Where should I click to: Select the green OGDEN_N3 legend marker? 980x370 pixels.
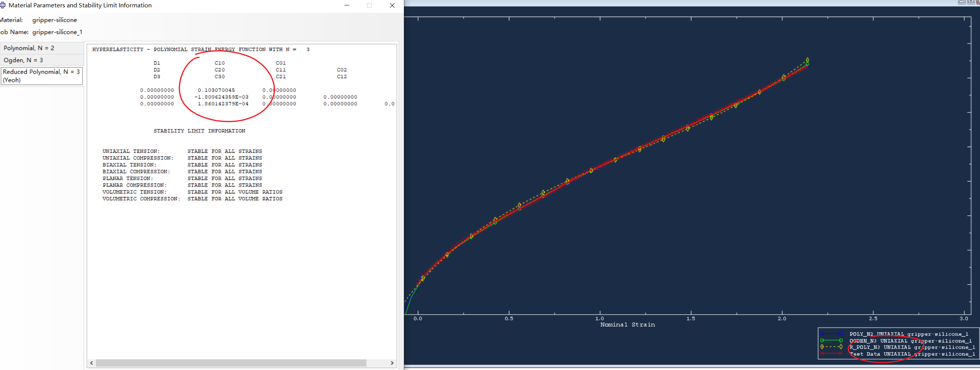pos(831,341)
